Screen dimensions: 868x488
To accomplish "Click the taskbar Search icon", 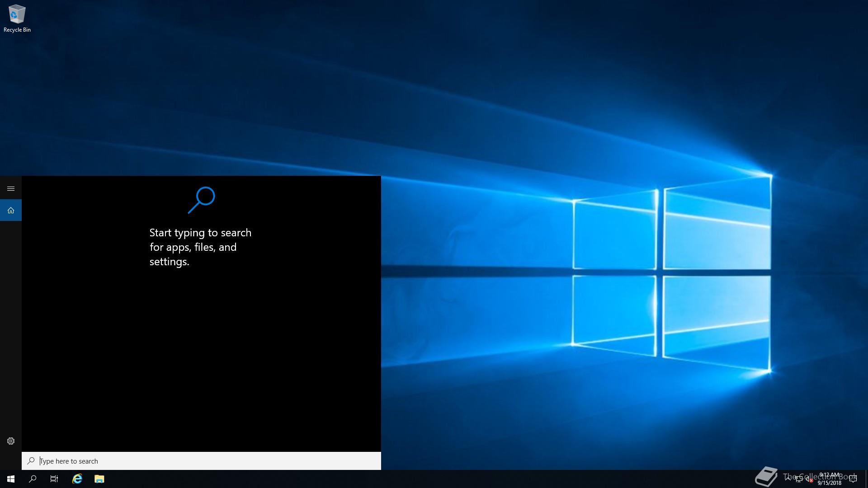I will [x=33, y=479].
